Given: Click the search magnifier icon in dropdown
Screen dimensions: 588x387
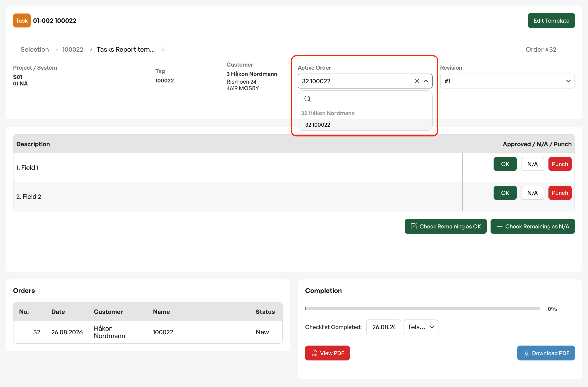Looking at the screenshot, I should coord(307,99).
